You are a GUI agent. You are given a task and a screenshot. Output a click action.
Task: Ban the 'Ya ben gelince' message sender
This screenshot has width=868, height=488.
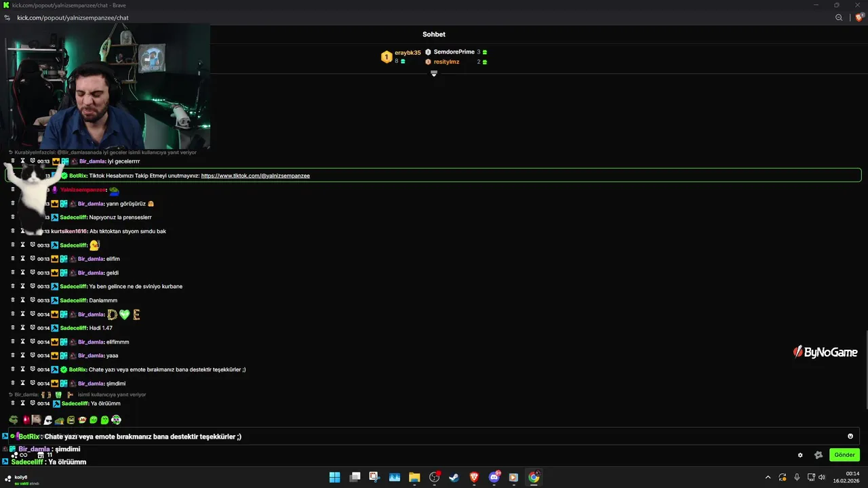pyautogui.click(x=32, y=286)
